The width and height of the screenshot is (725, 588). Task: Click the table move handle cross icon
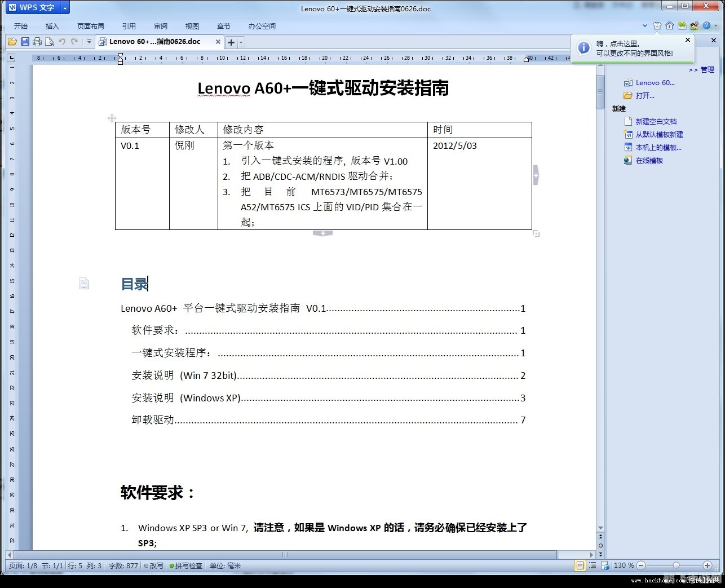click(x=112, y=118)
